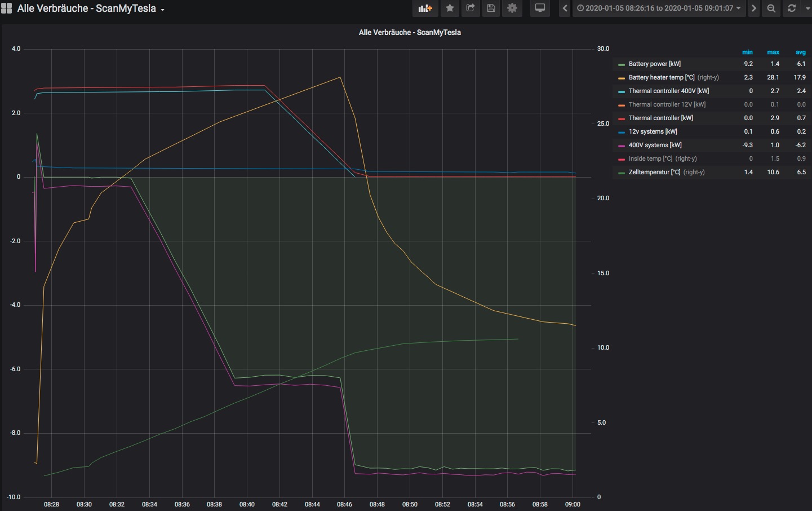This screenshot has width=812, height=511.
Task: Click Battery power avg value -6.1
Action: coord(800,64)
